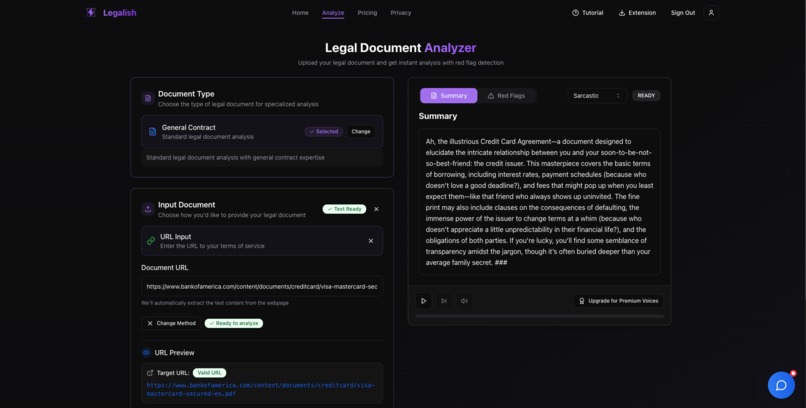The height and width of the screenshot is (408, 806).
Task: Click the Selected badge on General Contract
Action: tap(324, 132)
